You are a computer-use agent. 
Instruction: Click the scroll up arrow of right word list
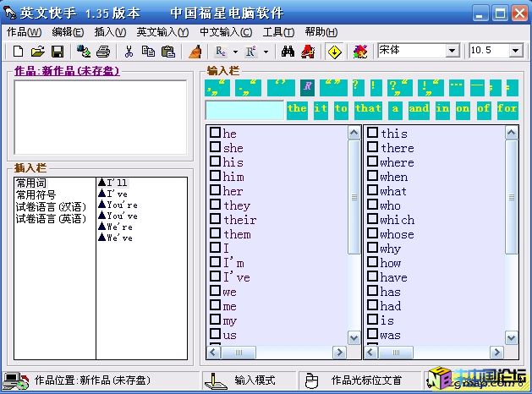point(512,133)
